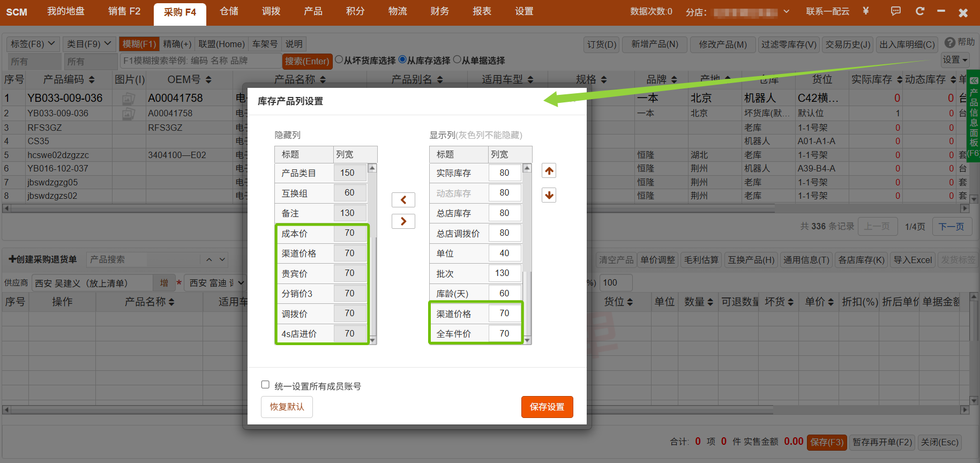Sort by 产品编码 column arrows
The width and height of the screenshot is (980, 463).
pyautogui.click(x=92, y=80)
